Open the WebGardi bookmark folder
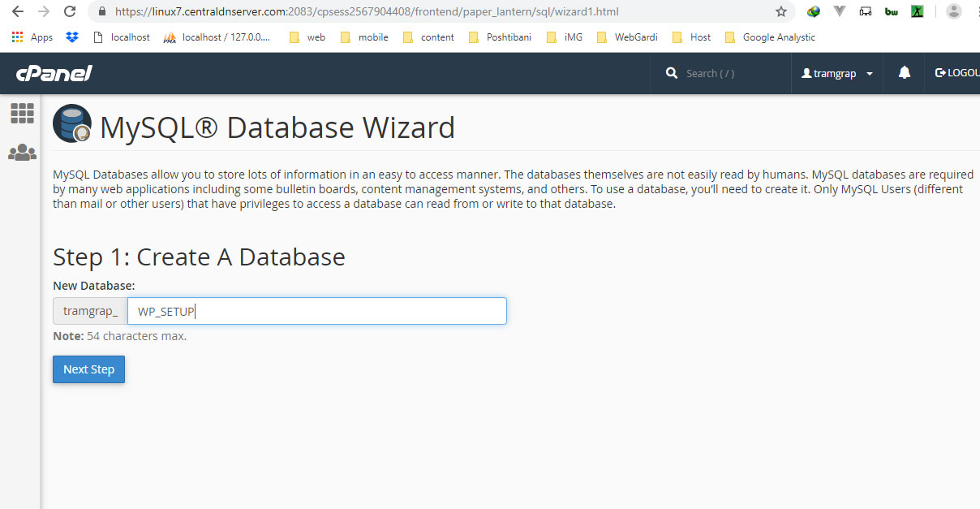The width and height of the screenshot is (980, 509). click(627, 37)
